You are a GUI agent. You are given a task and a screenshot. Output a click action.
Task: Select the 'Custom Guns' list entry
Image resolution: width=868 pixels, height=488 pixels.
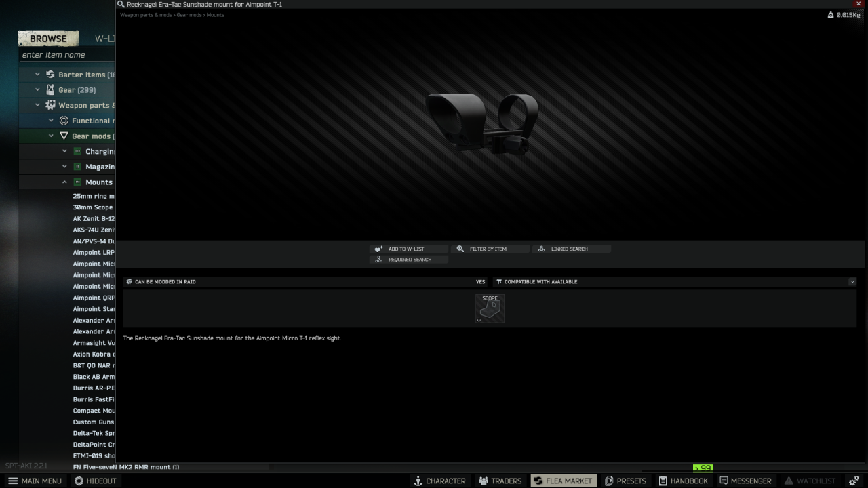click(x=94, y=422)
